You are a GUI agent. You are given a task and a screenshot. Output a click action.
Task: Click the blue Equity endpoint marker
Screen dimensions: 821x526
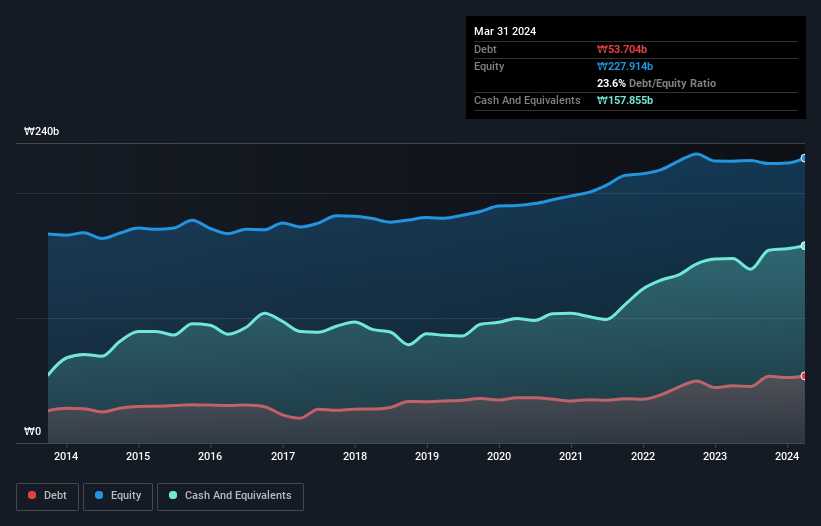click(x=804, y=158)
